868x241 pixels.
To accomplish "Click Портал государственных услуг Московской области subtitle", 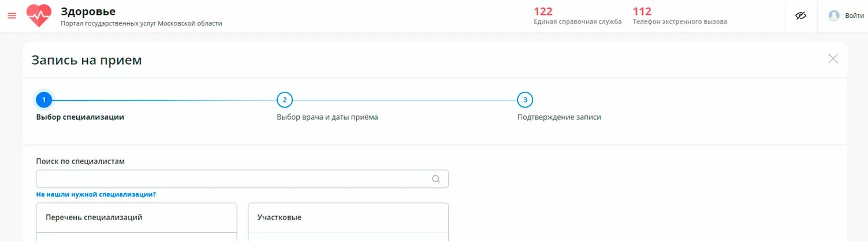I will coord(141,24).
